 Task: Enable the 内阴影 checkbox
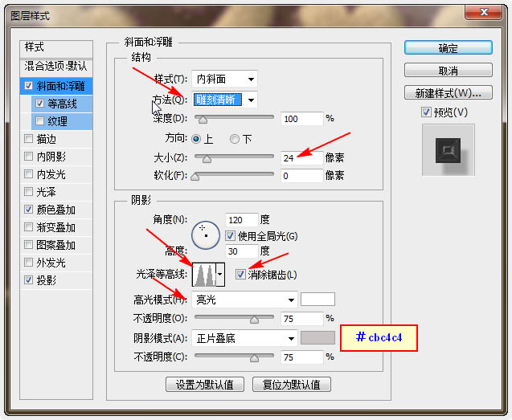(28, 157)
